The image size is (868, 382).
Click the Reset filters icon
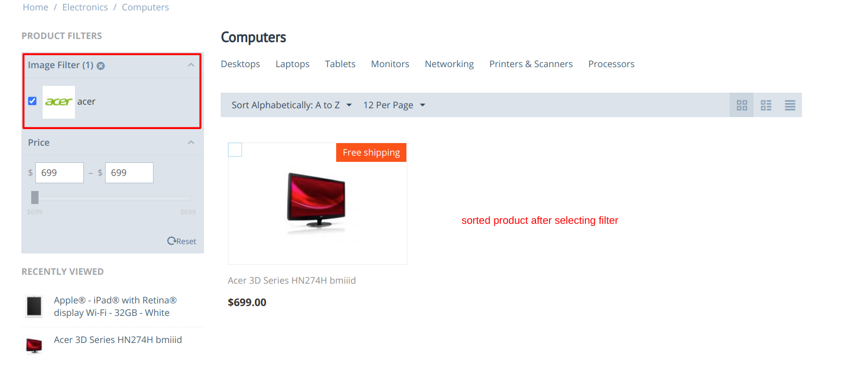tap(171, 241)
